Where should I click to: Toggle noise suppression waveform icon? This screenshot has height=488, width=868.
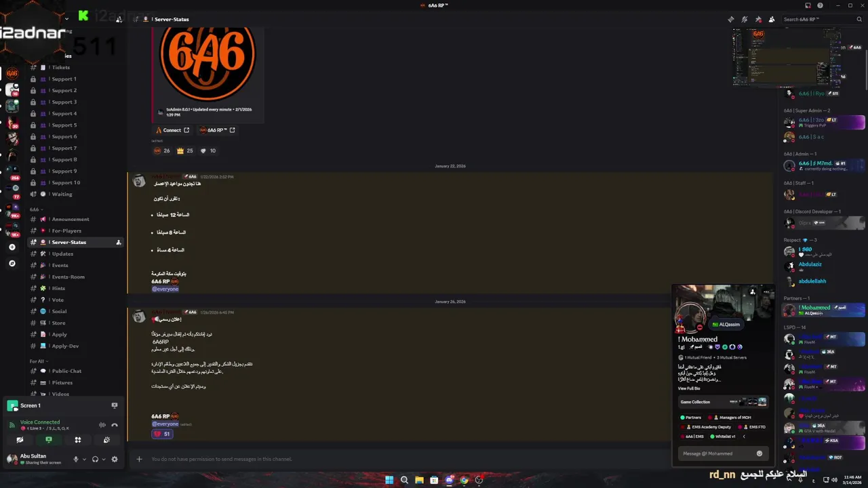[x=102, y=425]
